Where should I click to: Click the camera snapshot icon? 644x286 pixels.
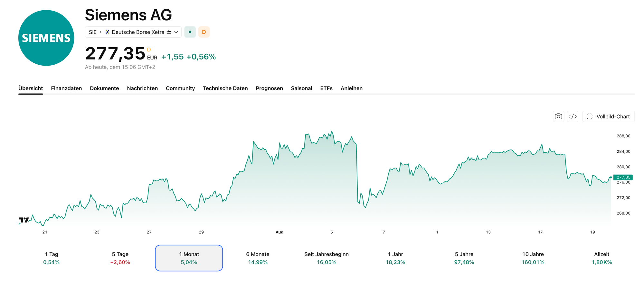[x=558, y=116]
